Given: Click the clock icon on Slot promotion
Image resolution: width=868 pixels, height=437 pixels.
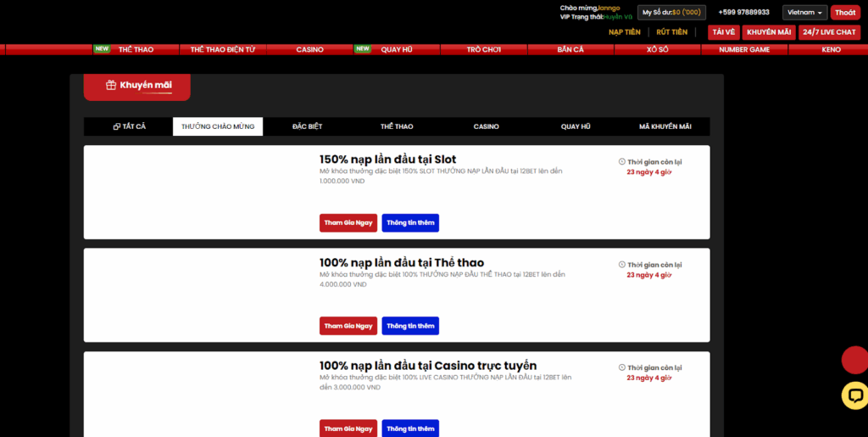Looking at the screenshot, I should [621, 162].
